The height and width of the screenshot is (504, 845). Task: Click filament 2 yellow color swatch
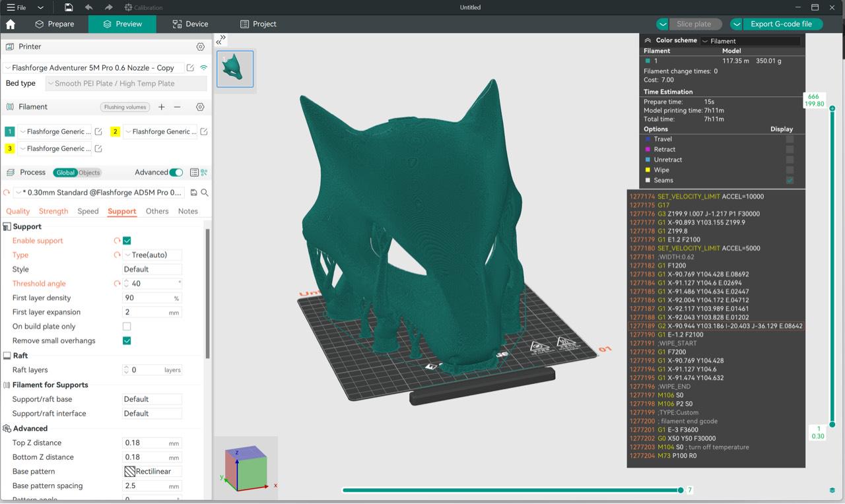tap(115, 131)
